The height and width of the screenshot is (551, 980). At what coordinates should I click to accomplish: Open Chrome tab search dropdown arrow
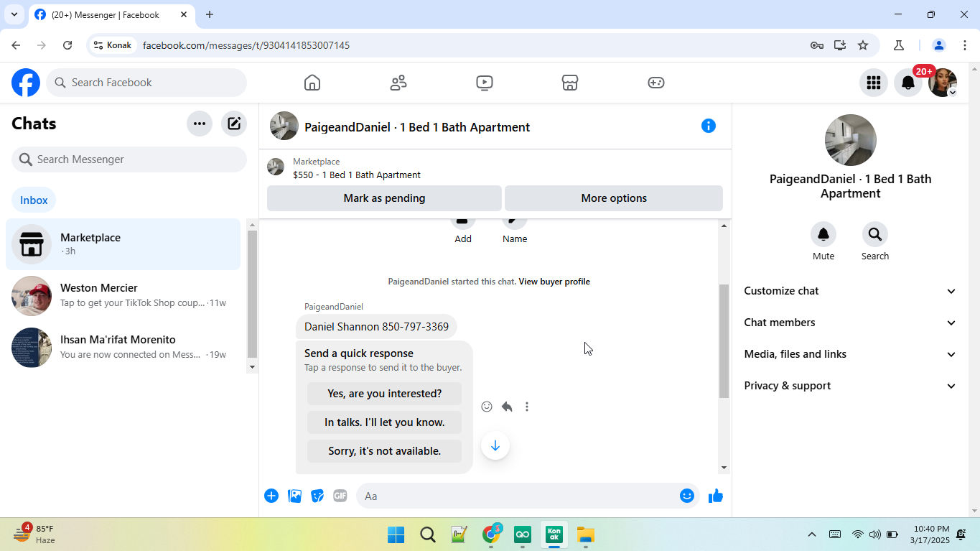coord(14,14)
